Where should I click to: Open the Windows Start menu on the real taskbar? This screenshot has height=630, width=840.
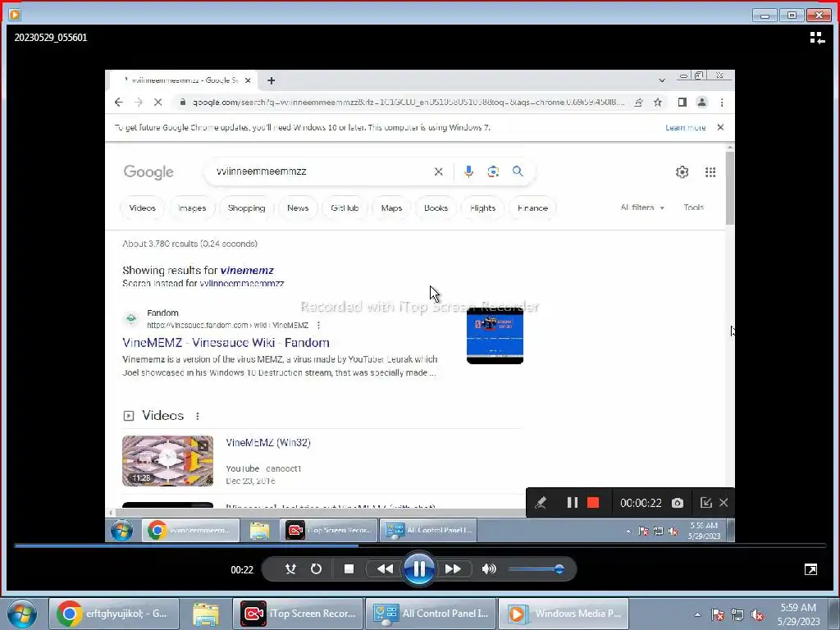point(22,614)
